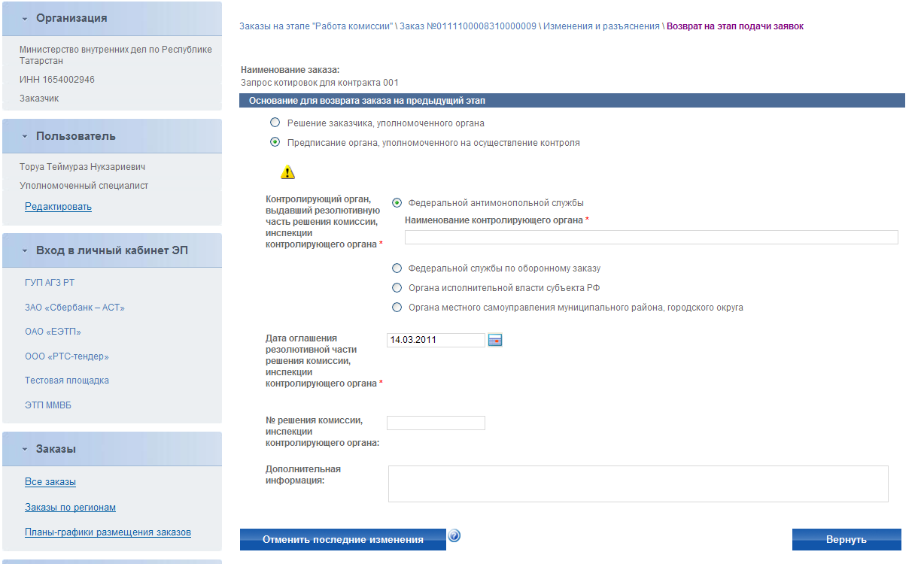Focus "Наименование контролирующего органа" text field

pos(652,238)
